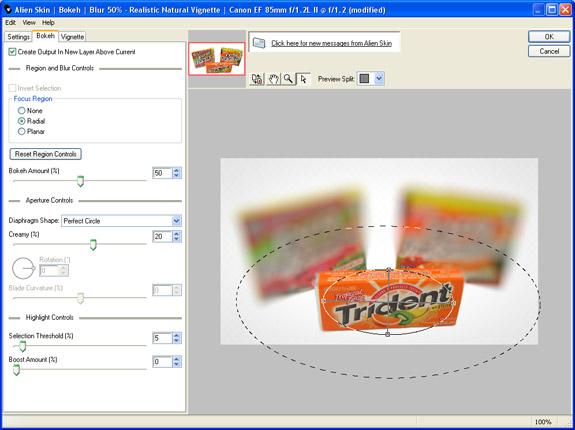Select Planar focus region

[22, 131]
